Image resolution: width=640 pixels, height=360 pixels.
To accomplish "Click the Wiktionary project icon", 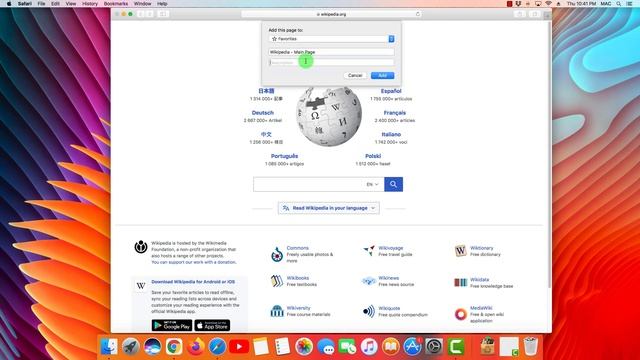I will [x=460, y=251].
